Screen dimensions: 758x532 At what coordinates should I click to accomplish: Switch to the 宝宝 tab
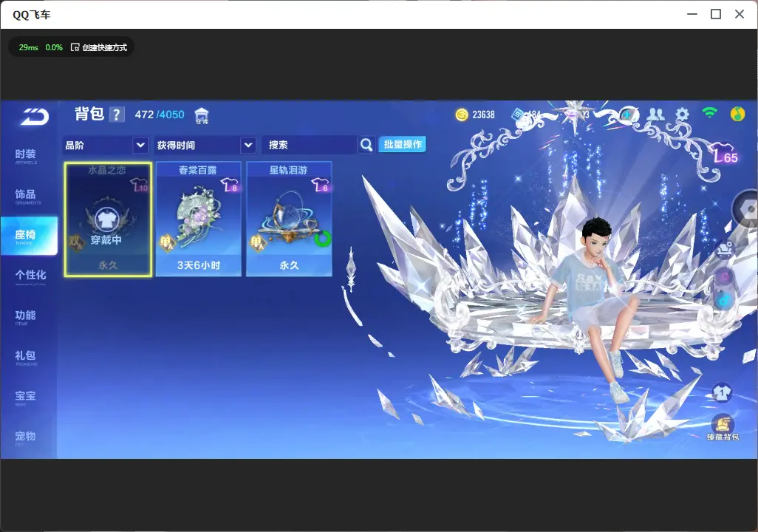(26, 397)
